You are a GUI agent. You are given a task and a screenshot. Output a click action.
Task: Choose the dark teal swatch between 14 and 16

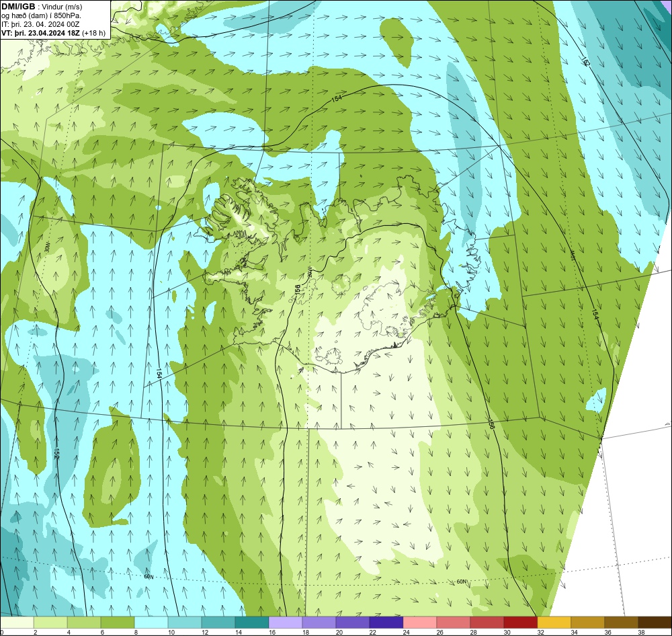[x=252, y=623]
